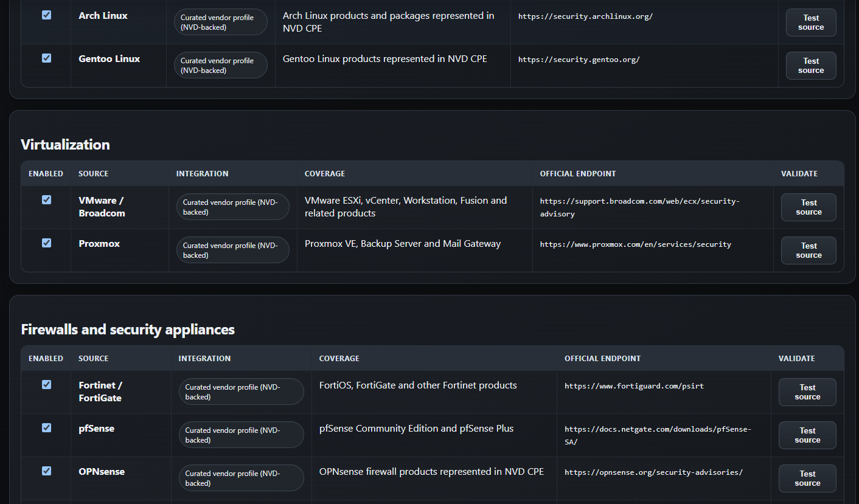Test source for Proxmox
859x504 pixels.
(809, 250)
